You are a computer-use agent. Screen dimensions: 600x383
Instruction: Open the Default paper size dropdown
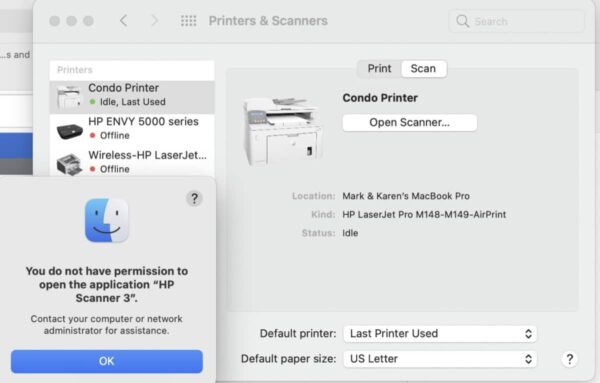[440, 359]
